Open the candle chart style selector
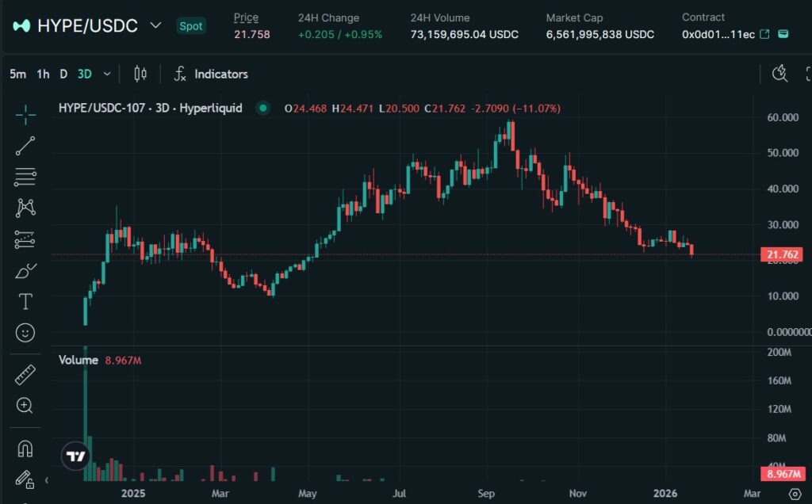 (140, 74)
